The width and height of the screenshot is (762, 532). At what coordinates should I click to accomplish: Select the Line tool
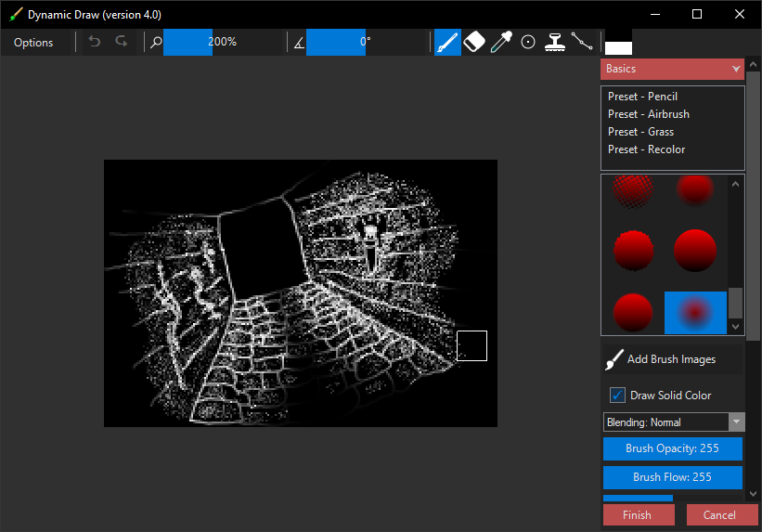[582, 43]
